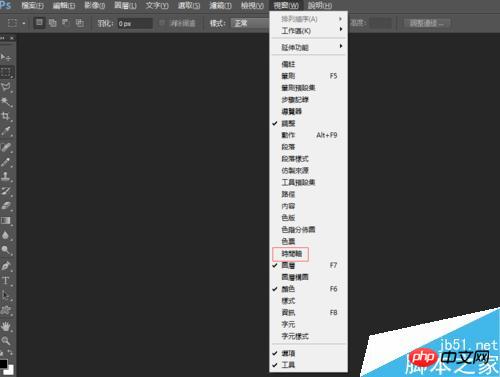500x377 pixels.
Task: Select the Zoom tool
Action: point(6,340)
